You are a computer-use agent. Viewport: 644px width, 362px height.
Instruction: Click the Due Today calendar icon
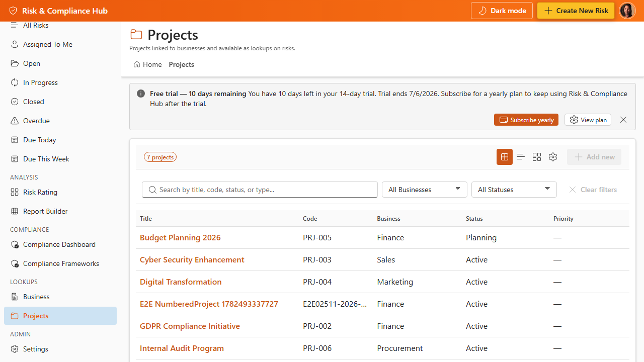(15, 140)
